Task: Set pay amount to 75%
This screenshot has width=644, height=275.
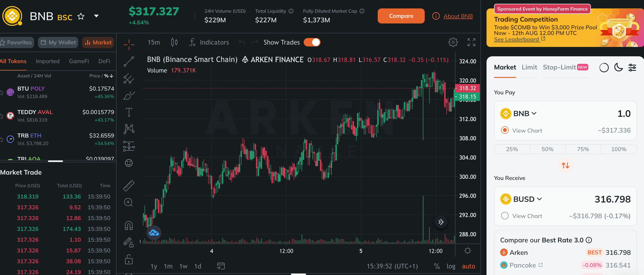Action: click(583, 149)
